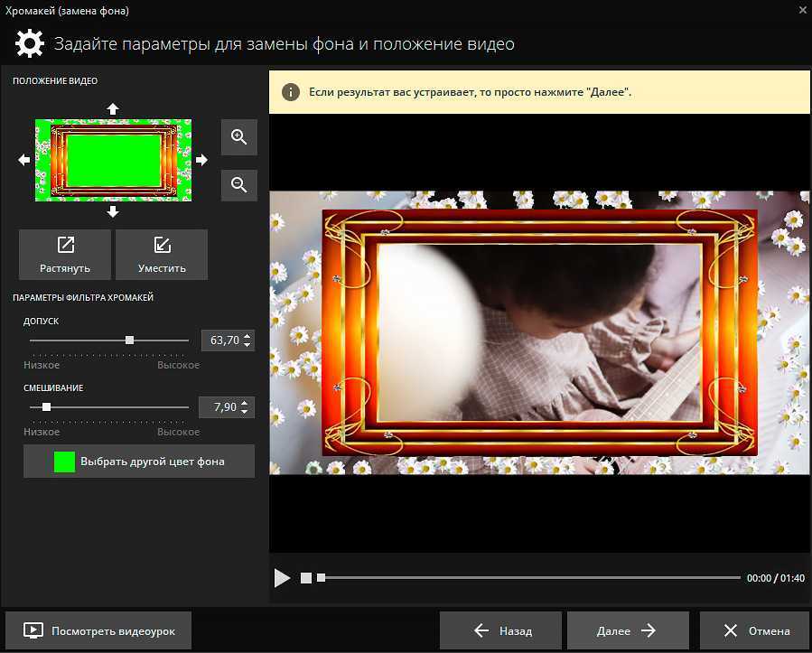812x653 pixels.
Task: Increase the Допуск value with up stepper
Action: (248, 336)
